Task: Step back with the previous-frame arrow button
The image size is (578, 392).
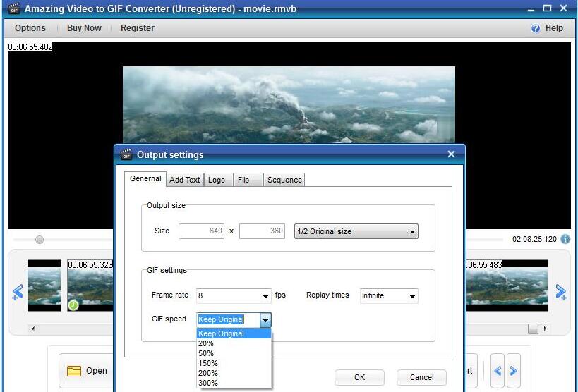Action: pos(498,371)
